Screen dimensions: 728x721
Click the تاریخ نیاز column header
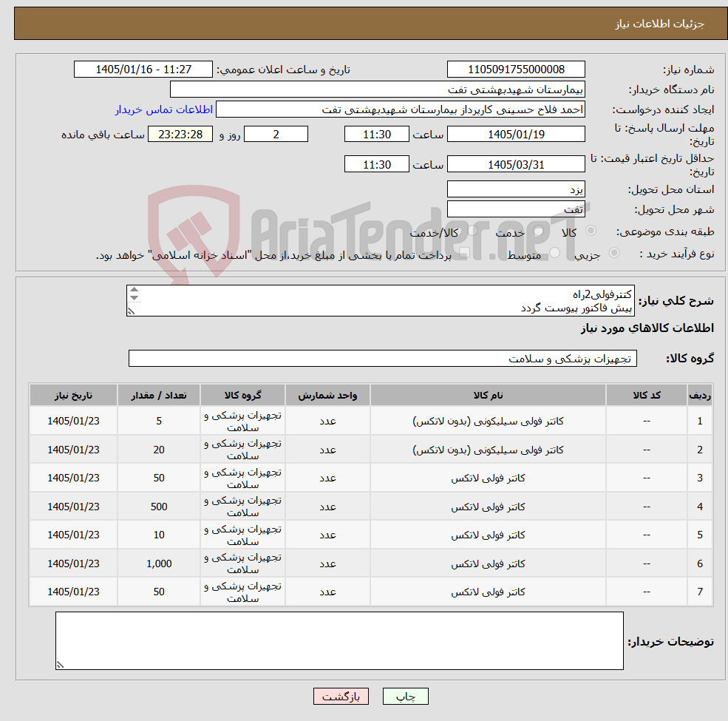(x=73, y=396)
